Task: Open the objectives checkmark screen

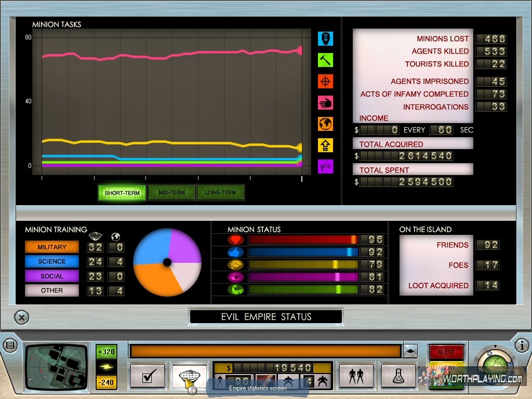Action: tap(147, 376)
